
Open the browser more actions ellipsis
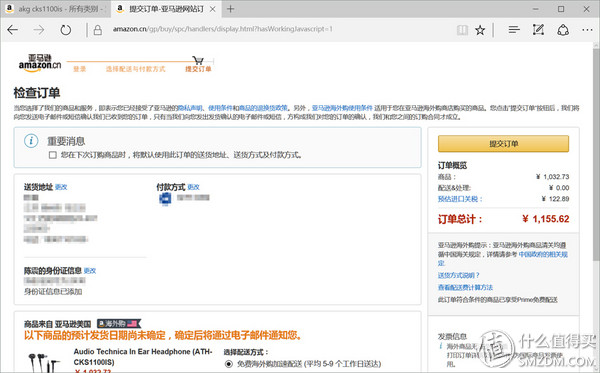587,30
